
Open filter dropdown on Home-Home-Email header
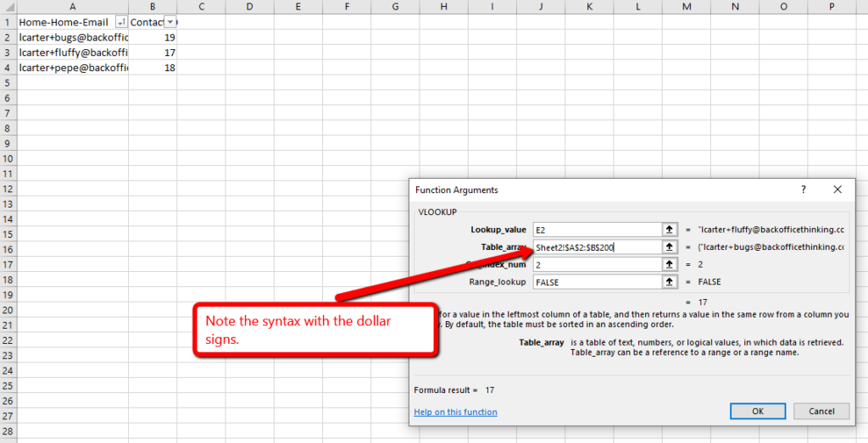pyautogui.click(x=120, y=22)
